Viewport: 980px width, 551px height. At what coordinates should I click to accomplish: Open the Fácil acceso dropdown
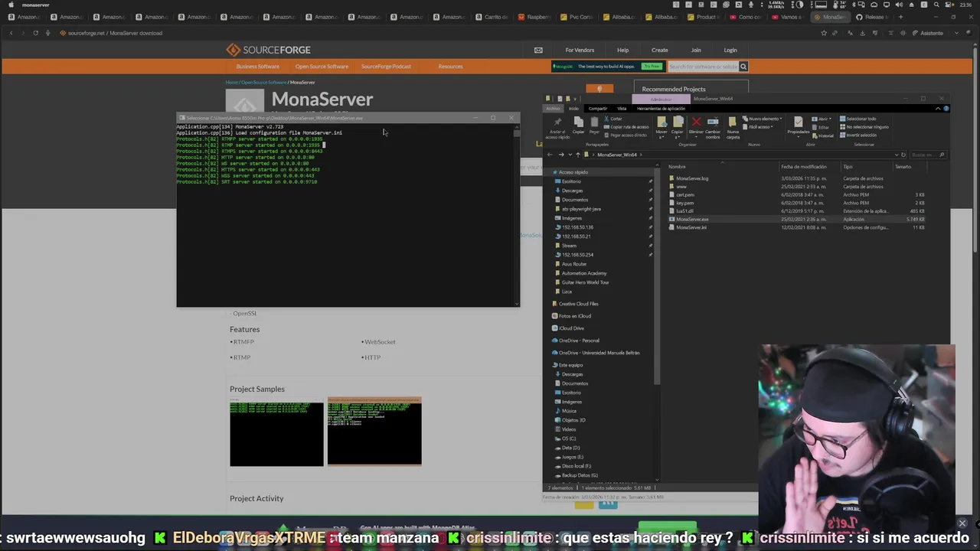click(758, 126)
